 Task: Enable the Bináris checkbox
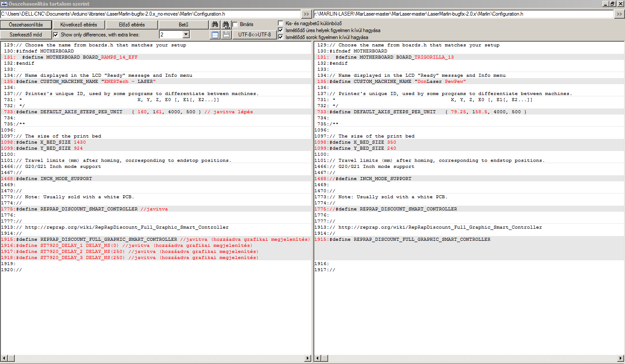pyautogui.click(x=235, y=24)
